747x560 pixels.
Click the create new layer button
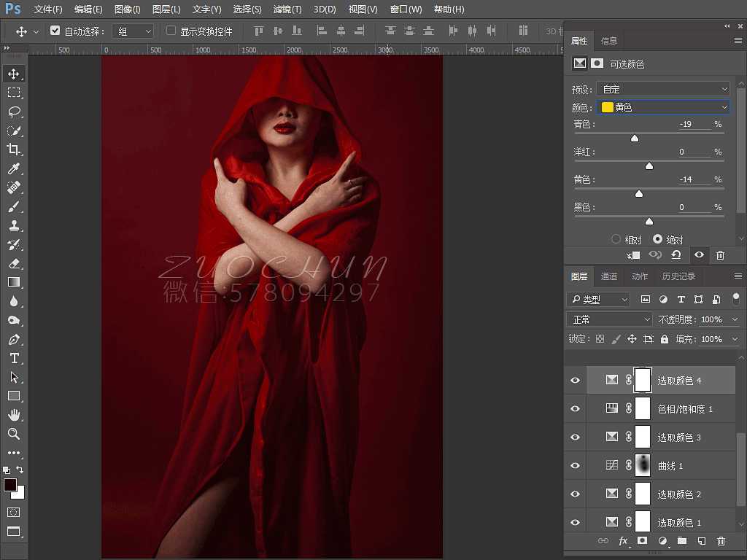(x=702, y=540)
